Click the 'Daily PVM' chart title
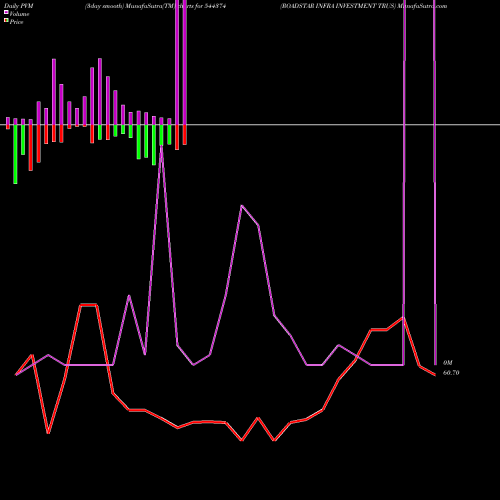The height and width of the screenshot is (500, 500). pos(19,6)
